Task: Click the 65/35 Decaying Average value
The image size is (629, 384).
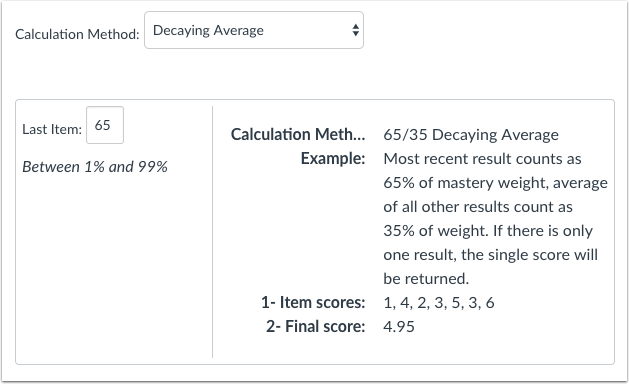Action: click(x=471, y=135)
